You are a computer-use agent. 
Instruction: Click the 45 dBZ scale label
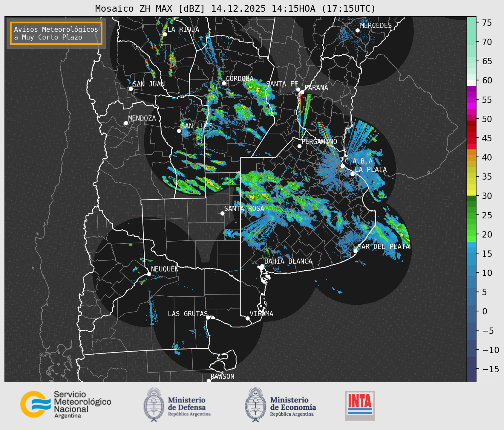coord(486,138)
